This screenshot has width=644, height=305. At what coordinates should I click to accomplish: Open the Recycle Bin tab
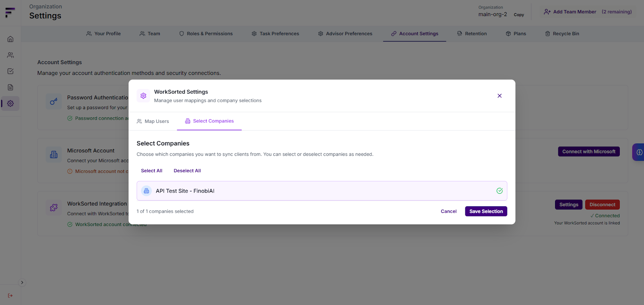point(562,34)
